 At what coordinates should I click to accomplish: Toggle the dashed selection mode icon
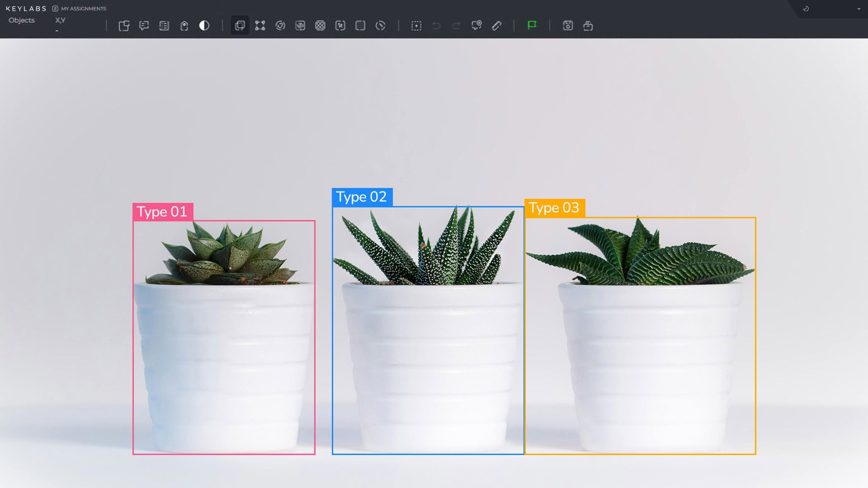pyautogui.click(x=416, y=26)
